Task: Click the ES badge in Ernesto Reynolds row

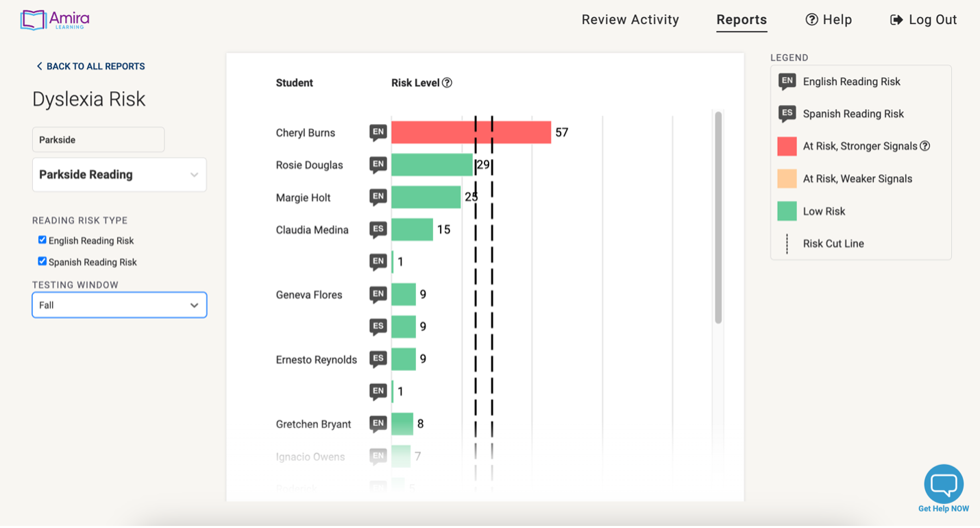Action: [378, 359]
